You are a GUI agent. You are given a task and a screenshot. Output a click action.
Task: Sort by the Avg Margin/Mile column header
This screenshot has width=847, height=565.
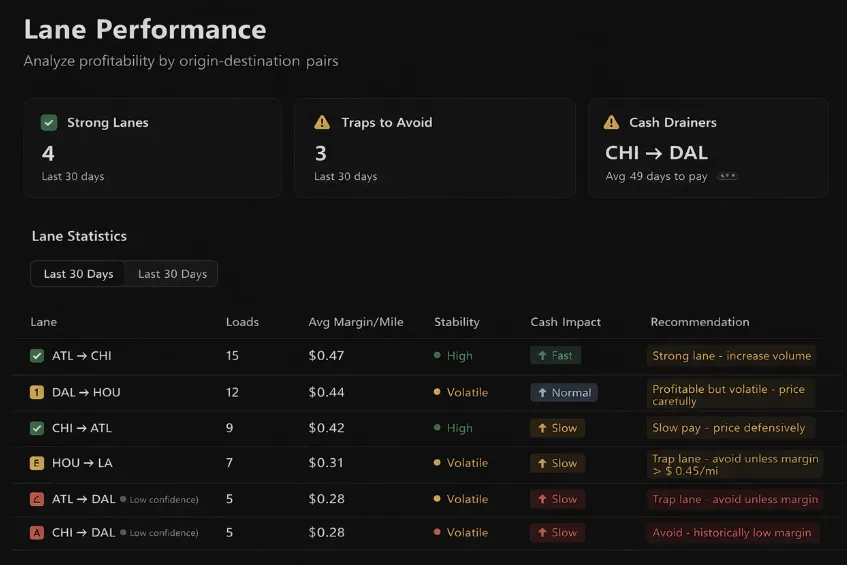point(355,322)
